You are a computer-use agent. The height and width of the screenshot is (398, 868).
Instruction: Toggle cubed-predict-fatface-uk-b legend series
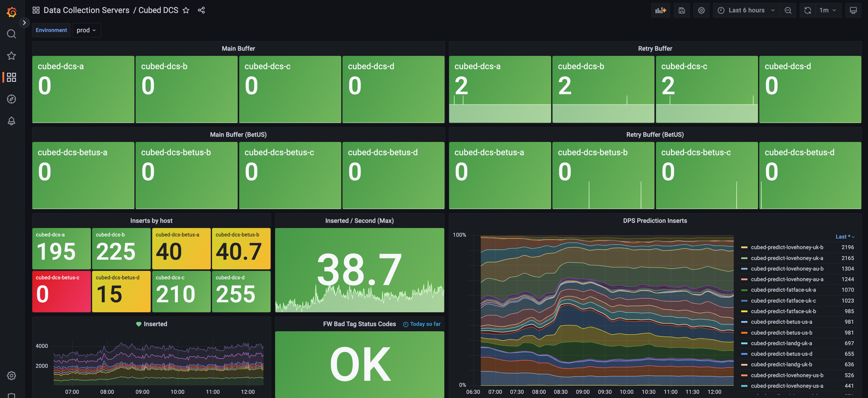783,311
